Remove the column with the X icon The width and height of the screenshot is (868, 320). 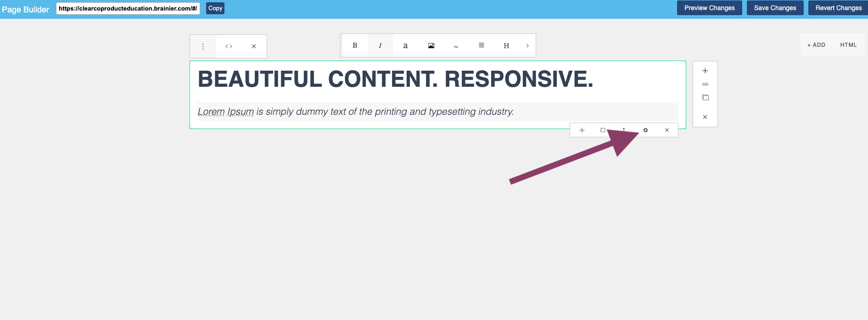click(x=254, y=46)
